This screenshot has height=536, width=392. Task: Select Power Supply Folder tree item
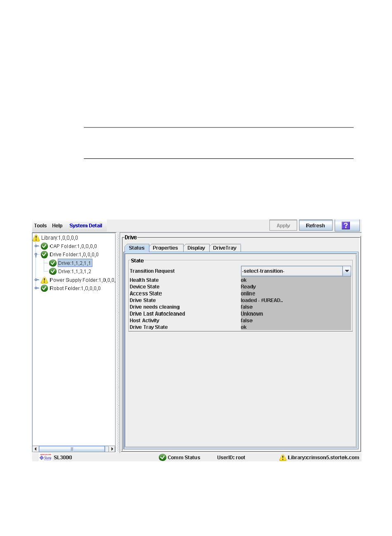pos(82,280)
